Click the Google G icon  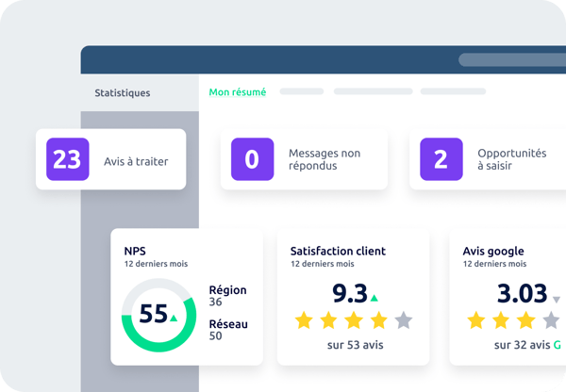558,346
